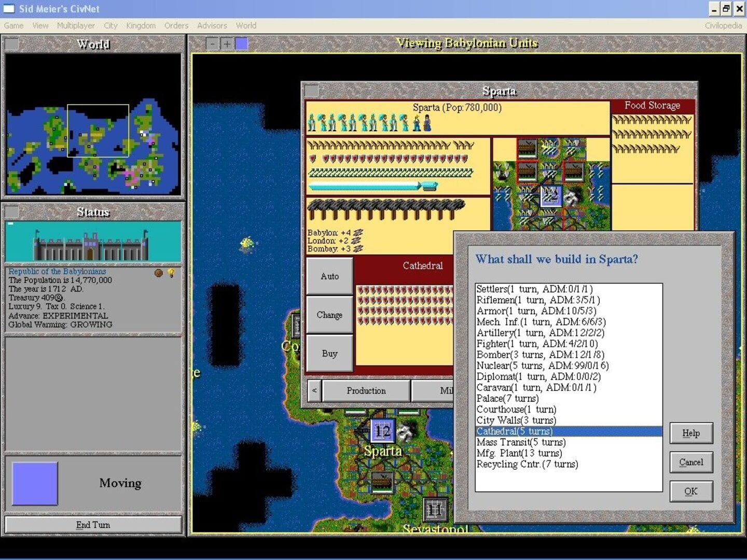The width and height of the screenshot is (747, 560).
Task: Open the Kingdom menu
Action: click(141, 25)
